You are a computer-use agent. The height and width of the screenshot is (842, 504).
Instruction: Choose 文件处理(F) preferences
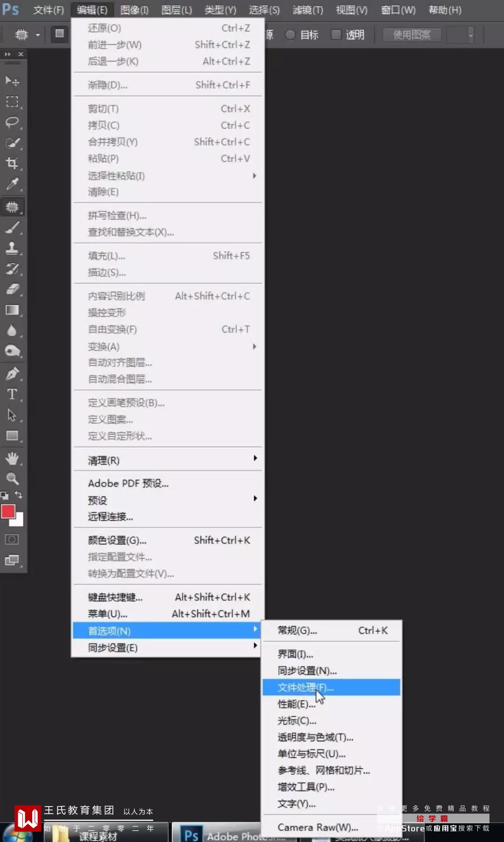click(x=331, y=687)
